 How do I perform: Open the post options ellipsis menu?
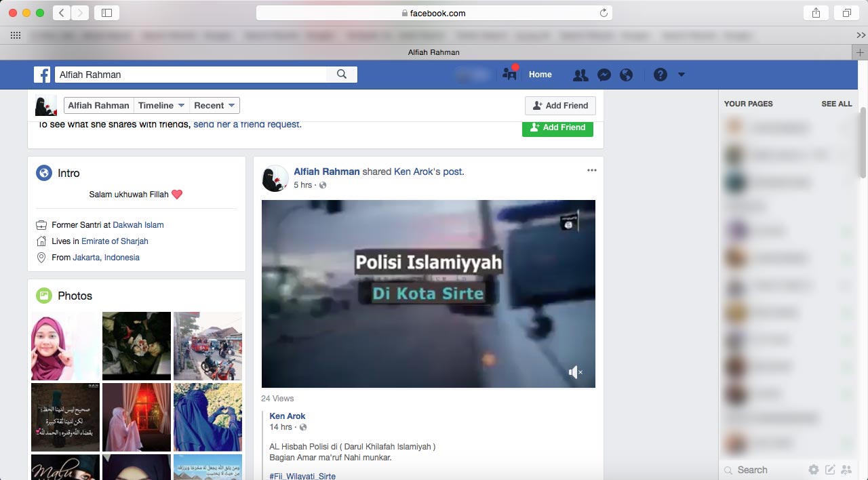tap(592, 170)
